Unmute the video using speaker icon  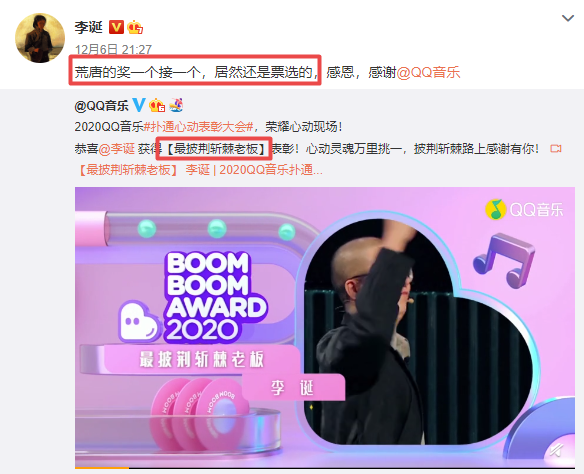[x=556, y=451]
